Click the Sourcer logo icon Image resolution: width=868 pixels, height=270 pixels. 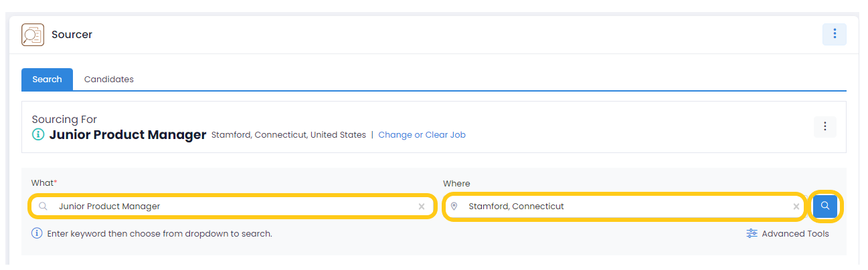[33, 35]
